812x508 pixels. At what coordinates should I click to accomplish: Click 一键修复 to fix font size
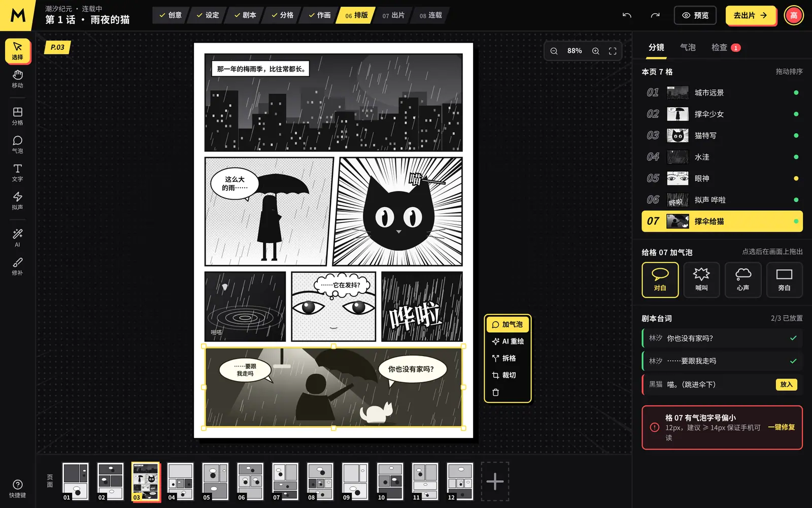pyautogui.click(x=782, y=427)
